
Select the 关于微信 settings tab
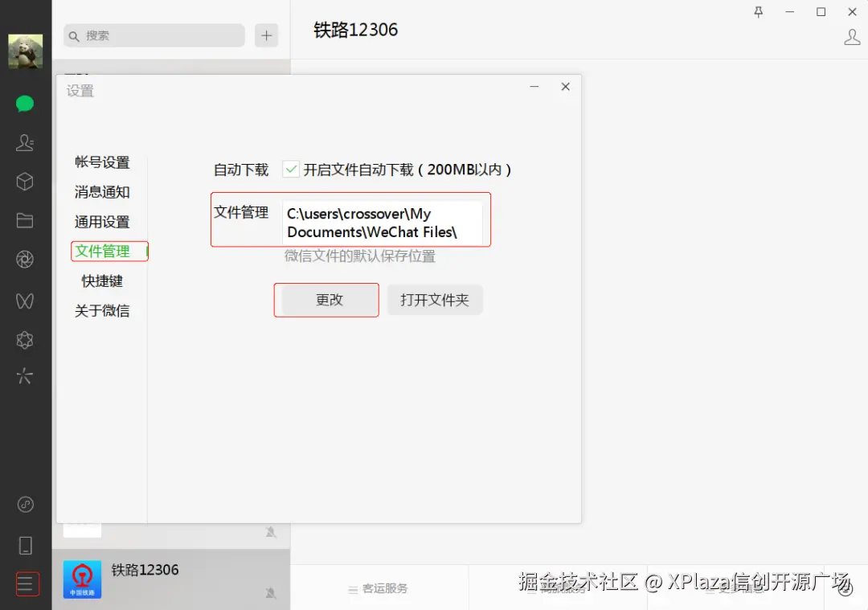tap(102, 310)
